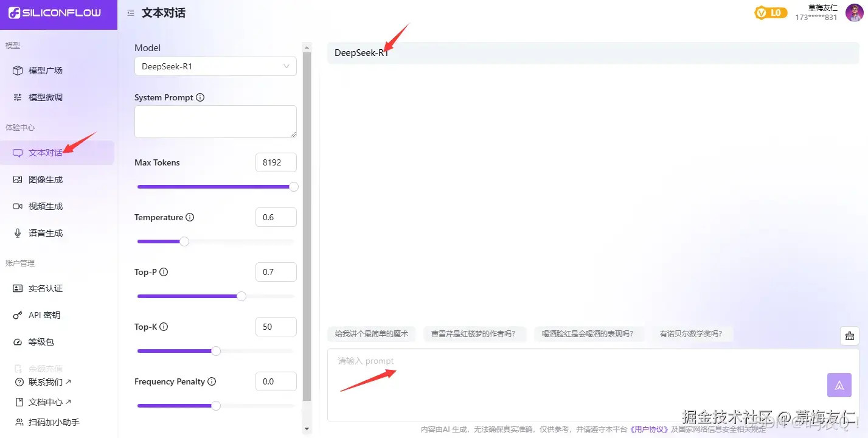
Task: Click the Top-K slider handle
Action: (215, 351)
